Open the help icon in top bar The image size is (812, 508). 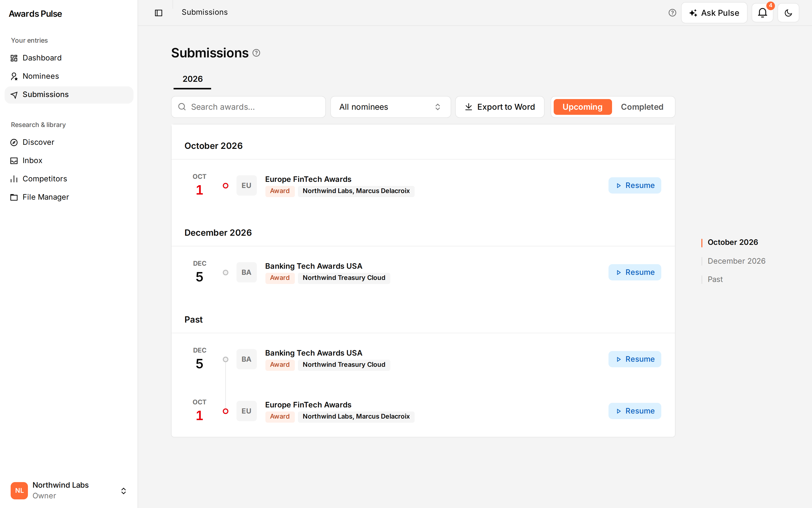(x=672, y=13)
